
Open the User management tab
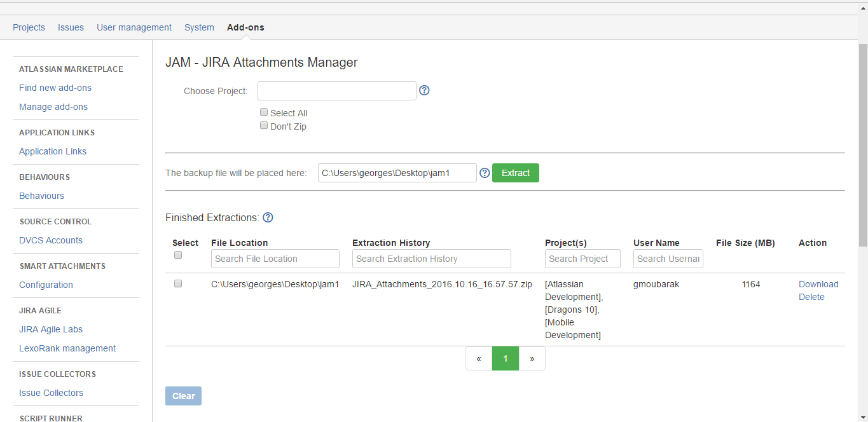tap(134, 27)
